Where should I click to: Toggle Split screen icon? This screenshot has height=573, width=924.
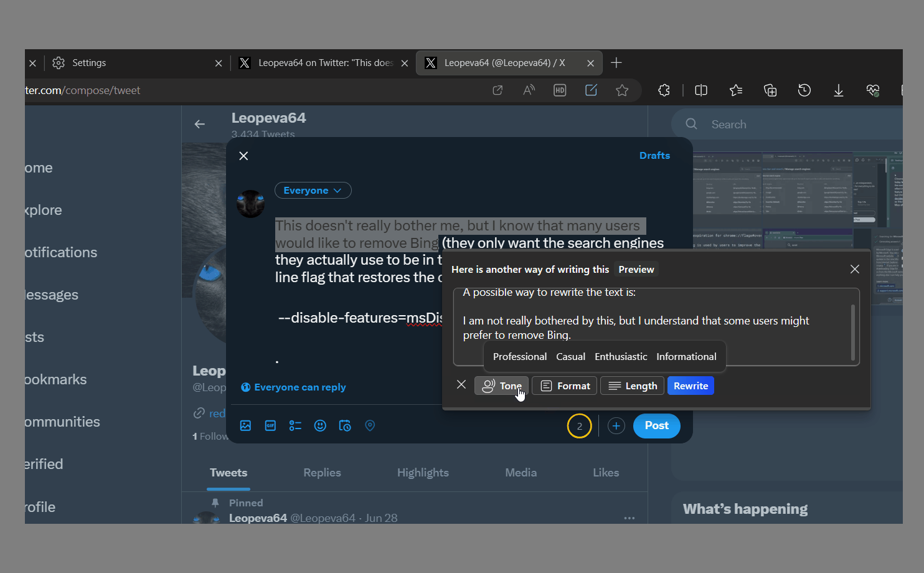pos(701,90)
